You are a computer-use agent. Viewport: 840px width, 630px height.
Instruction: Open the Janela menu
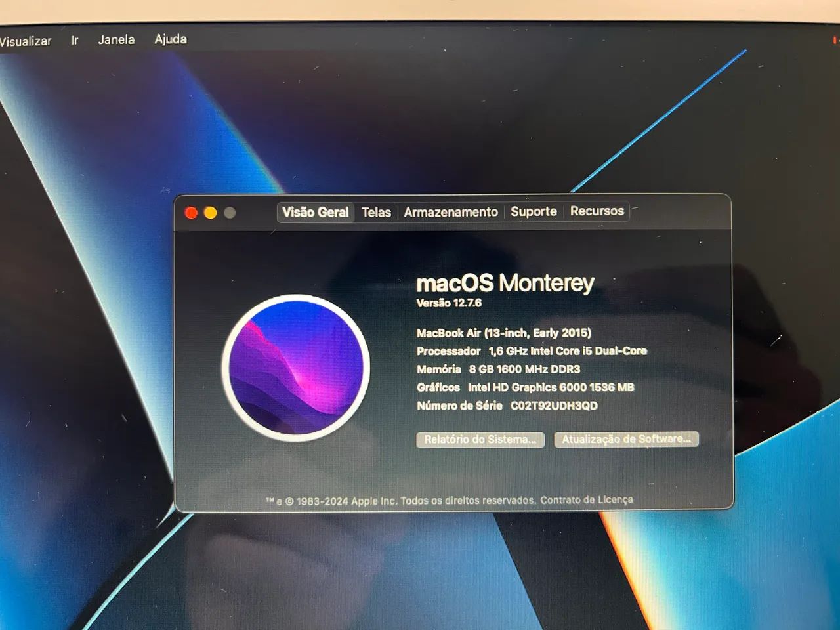pyautogui.click(x=116, y=39)
